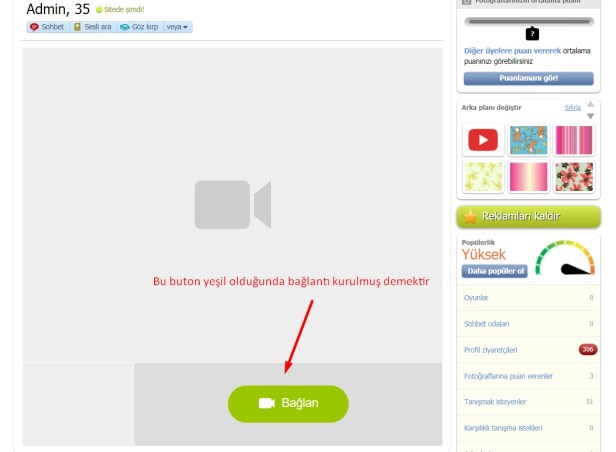Pick the pink striped background swatch
Screen dimensions: 616x452
[574, 140]
